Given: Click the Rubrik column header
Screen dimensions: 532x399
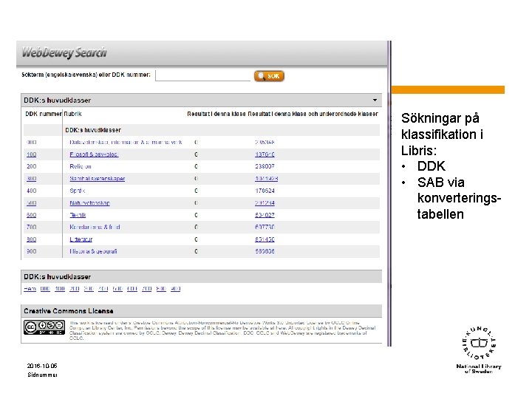Looking at the screenshot, I should (72, 114).
